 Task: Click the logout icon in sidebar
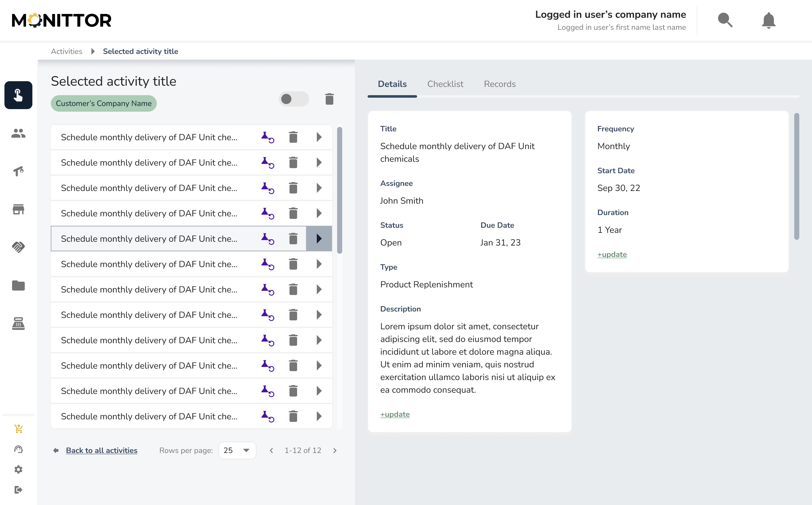[x=18, y=490]
